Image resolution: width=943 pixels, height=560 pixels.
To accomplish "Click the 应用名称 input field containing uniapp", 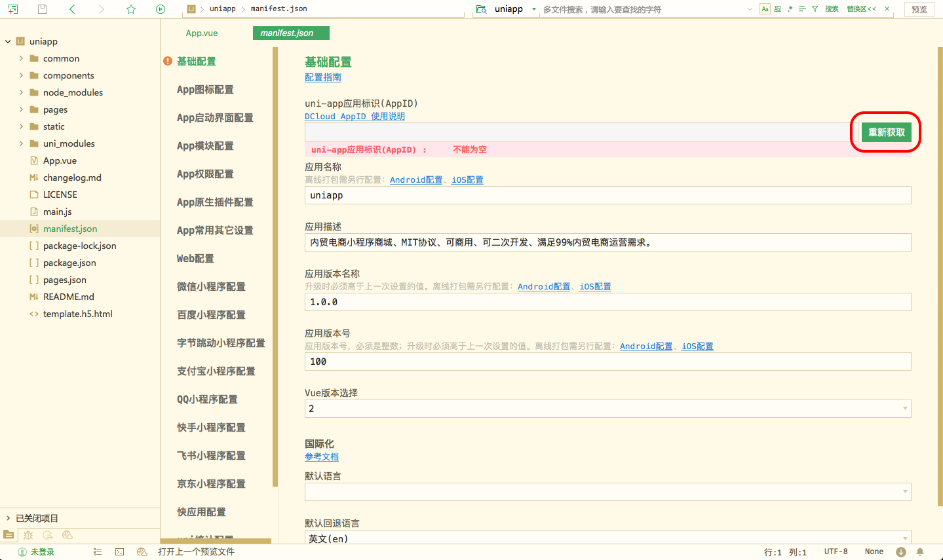I will [x=608, y=195].
